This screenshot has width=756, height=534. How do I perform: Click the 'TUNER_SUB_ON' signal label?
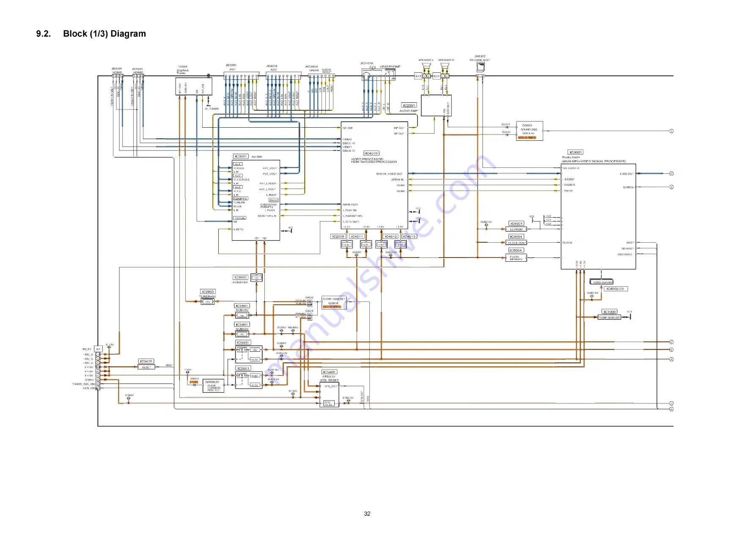click(83, 384)
